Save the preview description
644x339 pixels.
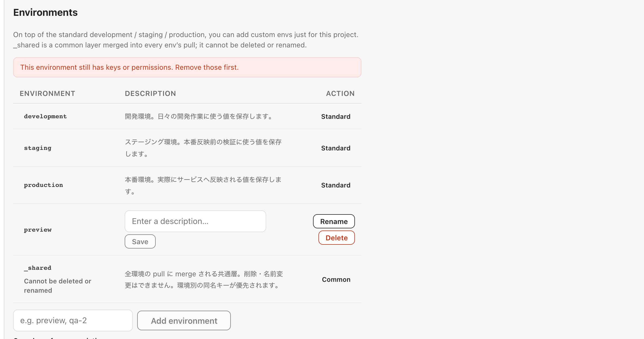(x=140, y=241)
